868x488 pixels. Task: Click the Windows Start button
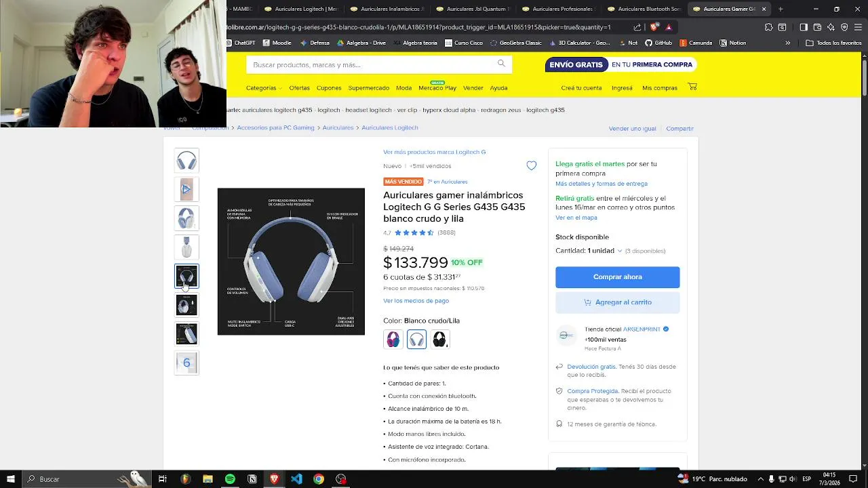click(x=10, y=479)
